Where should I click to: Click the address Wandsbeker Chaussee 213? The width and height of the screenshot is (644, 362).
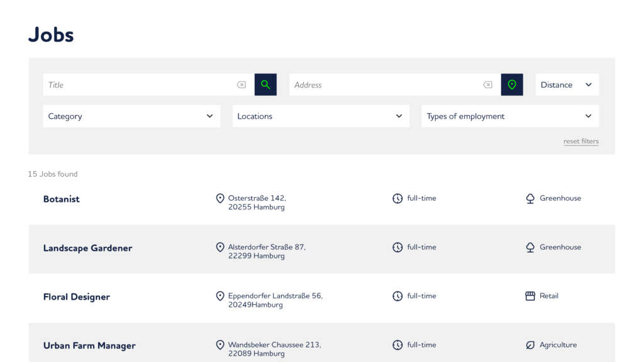tap(275, 345)
